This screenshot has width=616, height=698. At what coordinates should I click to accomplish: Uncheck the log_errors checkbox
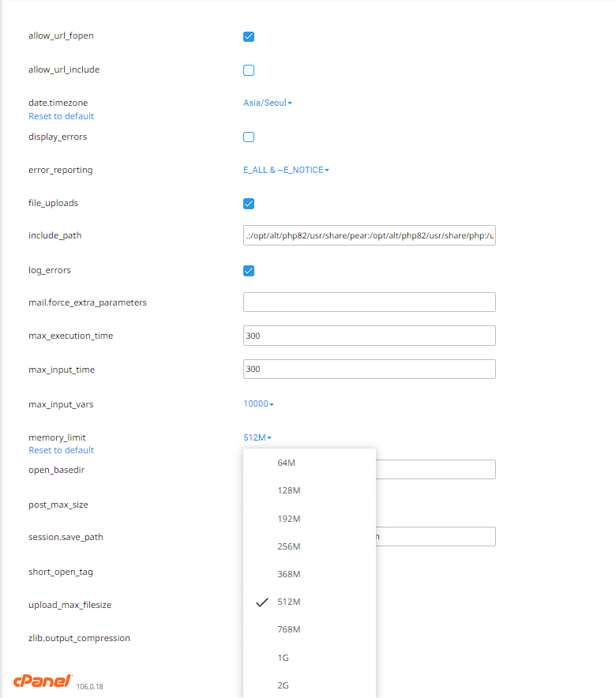point(249,271)
